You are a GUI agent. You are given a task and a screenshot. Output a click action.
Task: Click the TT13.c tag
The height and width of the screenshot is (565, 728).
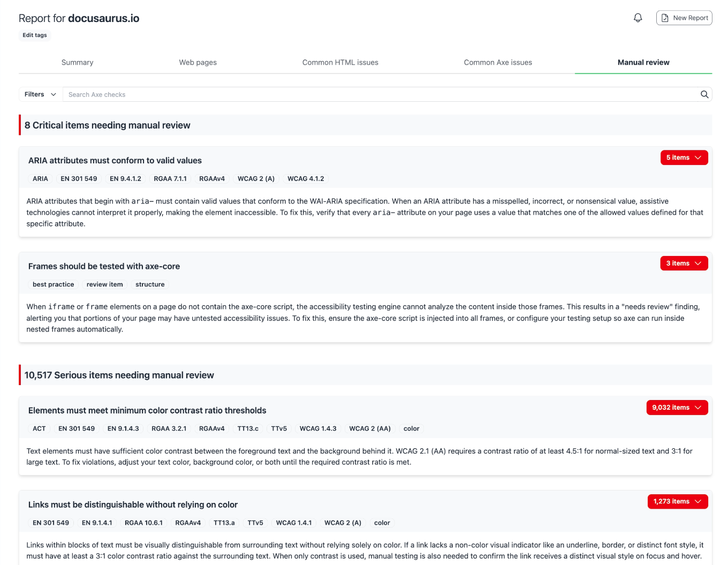point(248,428)
